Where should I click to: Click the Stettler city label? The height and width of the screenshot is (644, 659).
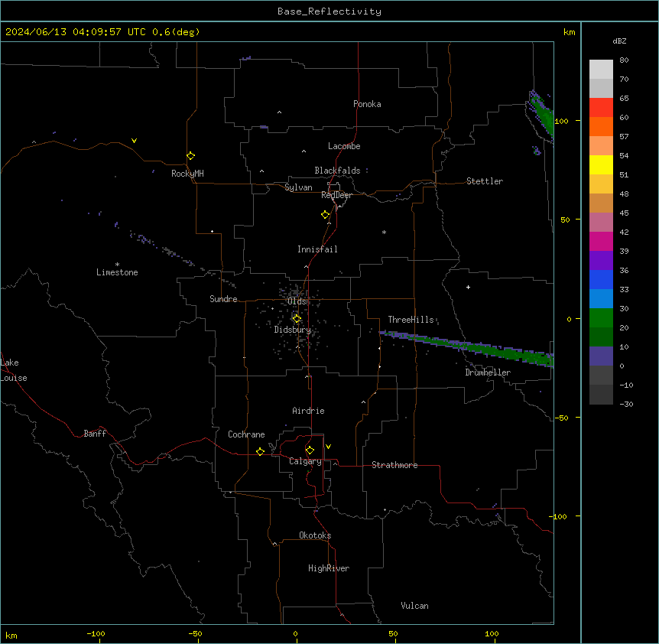(x=485, y=181)
